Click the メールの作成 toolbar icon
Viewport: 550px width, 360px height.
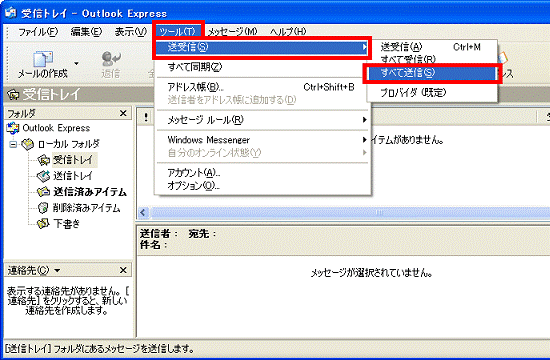point(42,59)
